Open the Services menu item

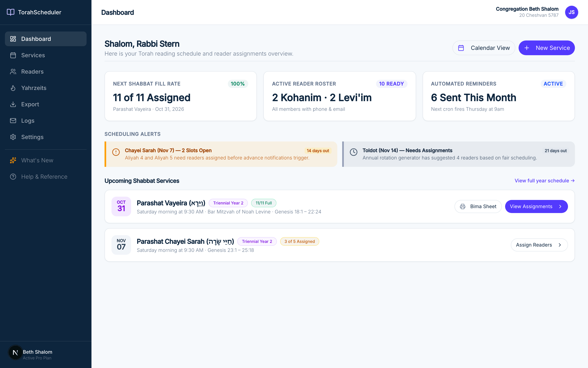click(46, 55)
